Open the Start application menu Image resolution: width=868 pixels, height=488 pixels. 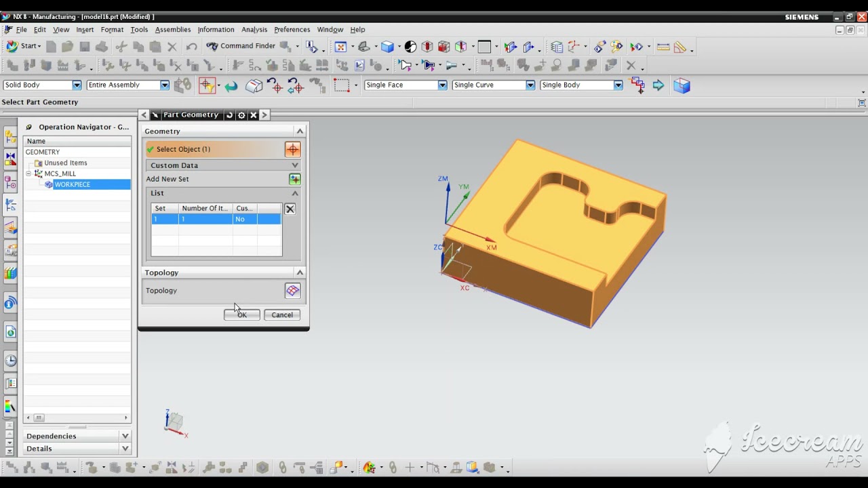[x=23, y=46]
